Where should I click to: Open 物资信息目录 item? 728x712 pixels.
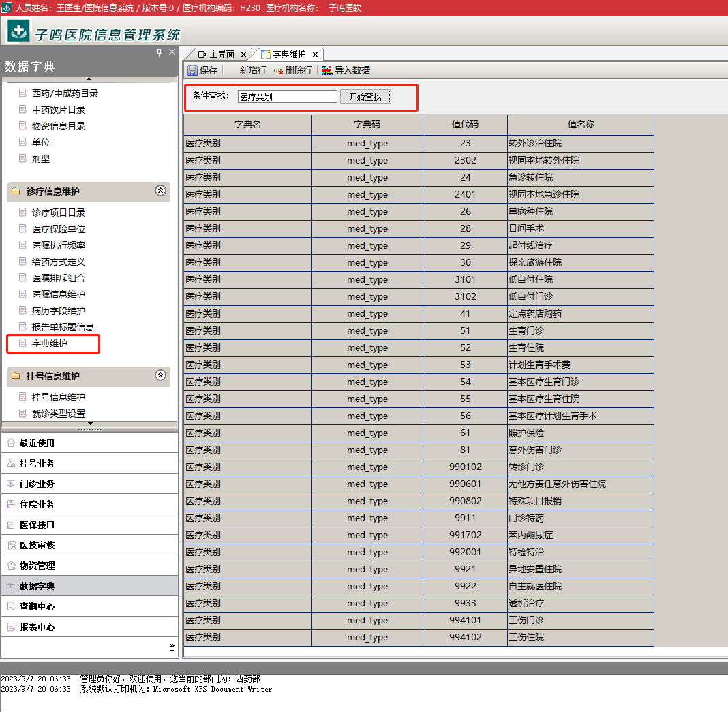(59, 126)
